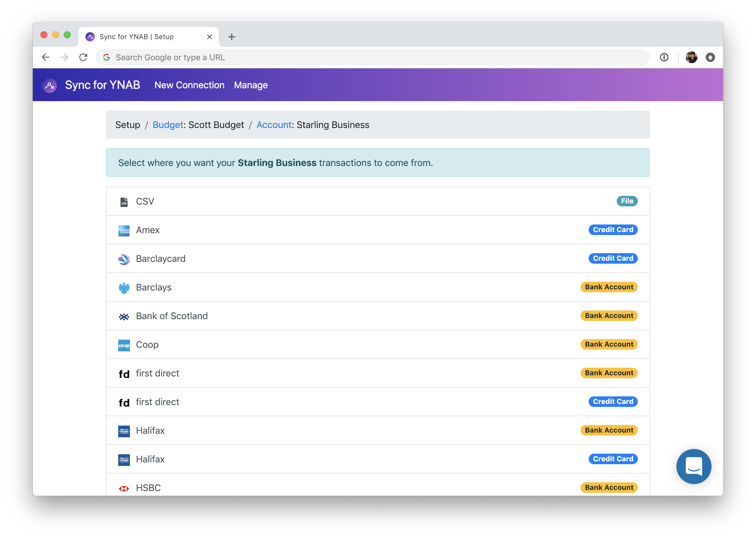
Task: Click the Sync for YNAB logo icon
Action: click(x=49, y=85)
